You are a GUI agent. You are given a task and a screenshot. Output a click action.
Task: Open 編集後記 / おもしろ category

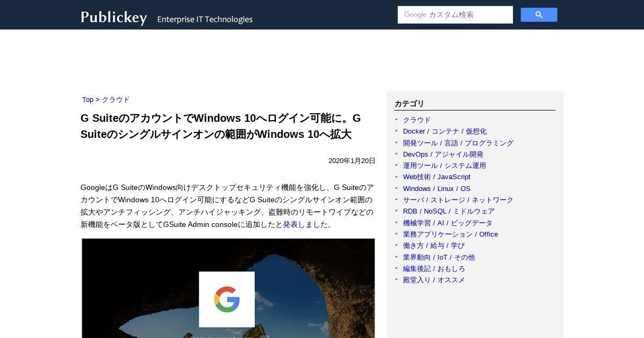(x=434, y=269)
